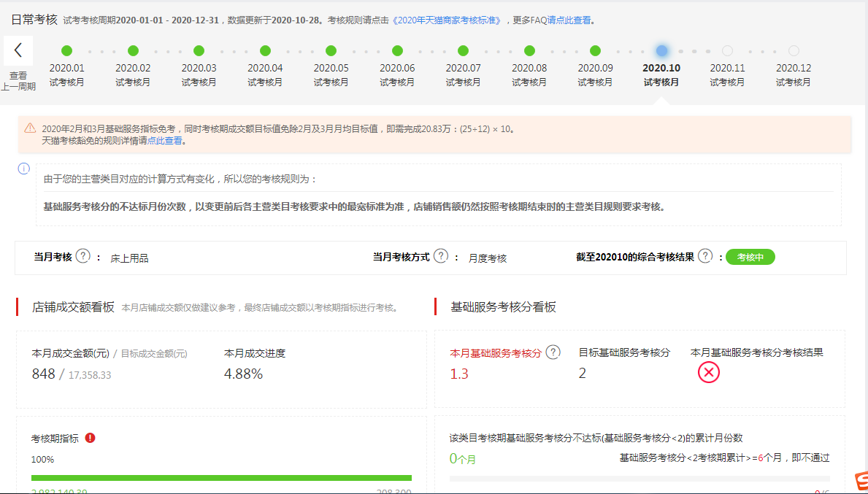The width and height of the screenshot is (868, 494).
Task: Click the red X result icon
Action: pos(709,372)
